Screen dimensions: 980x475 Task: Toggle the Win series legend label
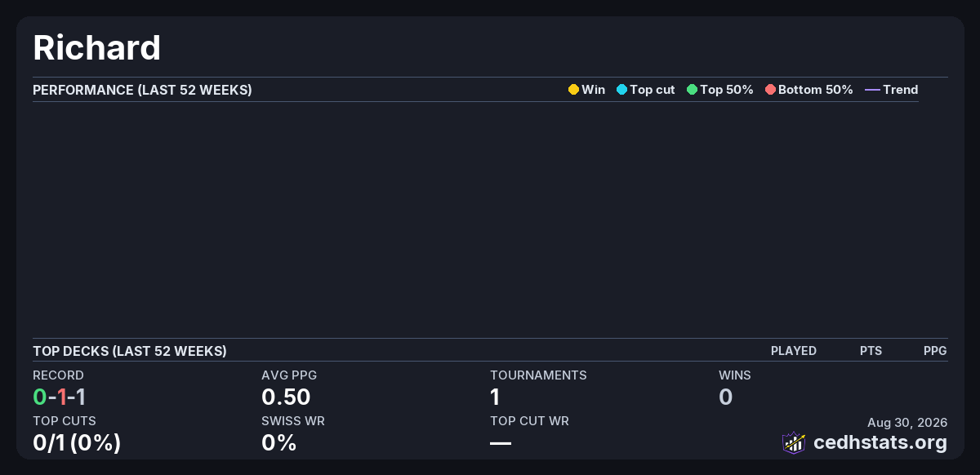pos(594,90)
